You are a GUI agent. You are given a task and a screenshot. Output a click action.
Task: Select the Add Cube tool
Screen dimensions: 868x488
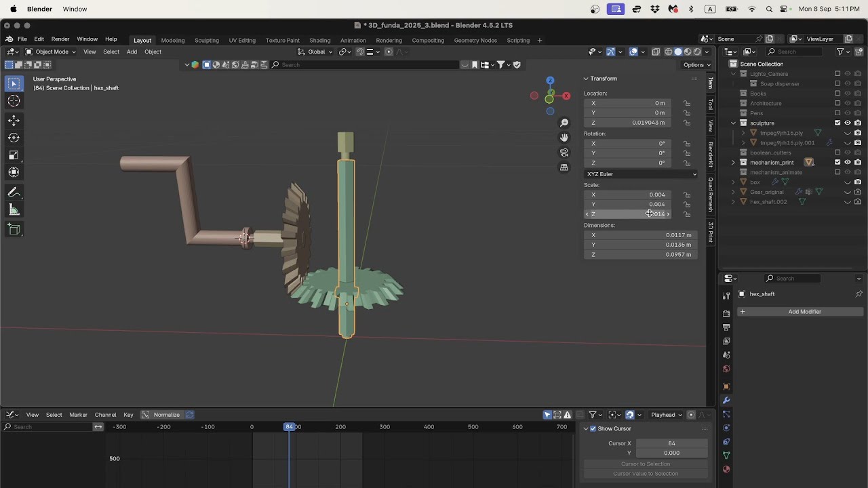tap(14, 230)
